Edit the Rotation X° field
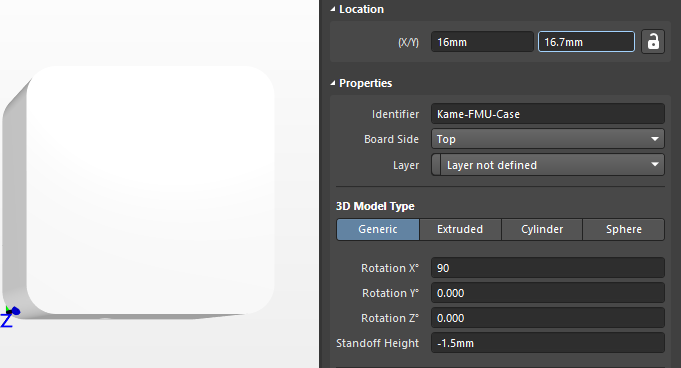681x368 pixels. (548, 268)
